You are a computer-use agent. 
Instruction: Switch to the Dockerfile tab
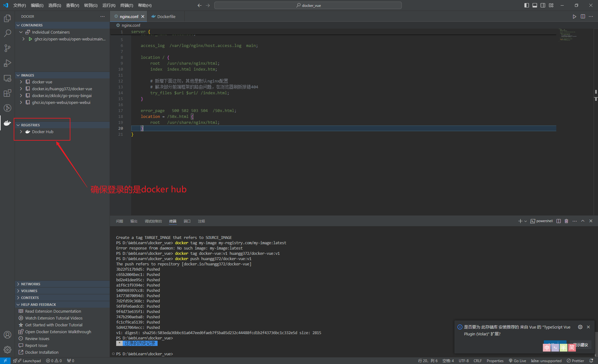pyautogui.click(x=166, y=16)
